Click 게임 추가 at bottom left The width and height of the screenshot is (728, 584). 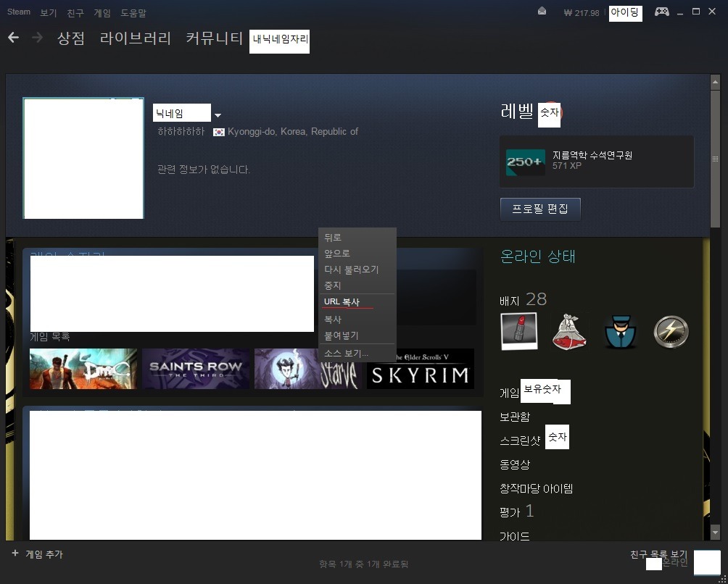44,554
